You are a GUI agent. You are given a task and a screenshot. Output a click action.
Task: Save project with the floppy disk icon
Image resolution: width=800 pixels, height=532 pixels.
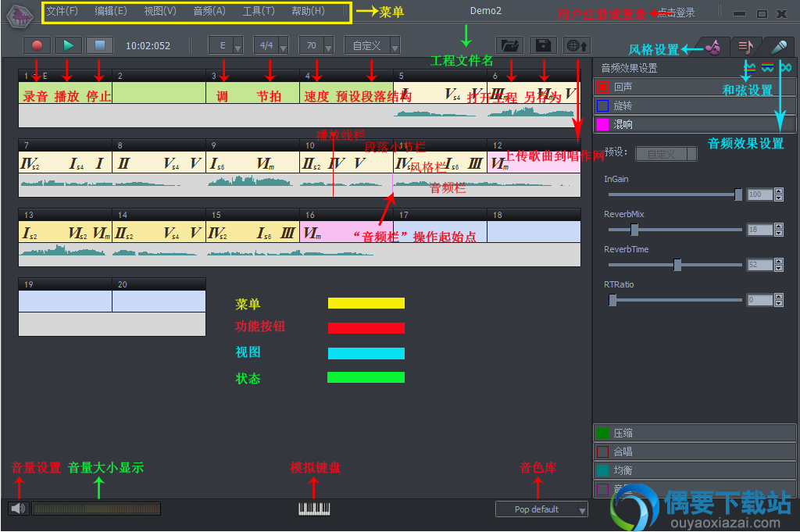coord(543,45)
